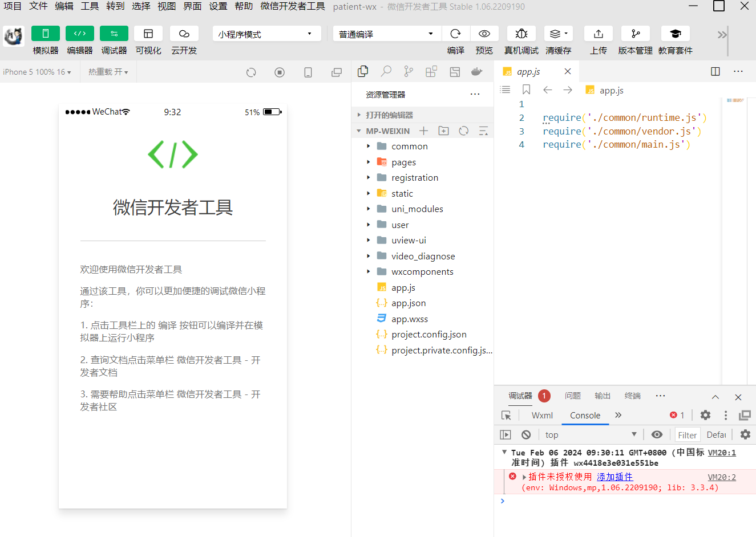
Task: Open the 文件 menu
Action: pos(38,6)
